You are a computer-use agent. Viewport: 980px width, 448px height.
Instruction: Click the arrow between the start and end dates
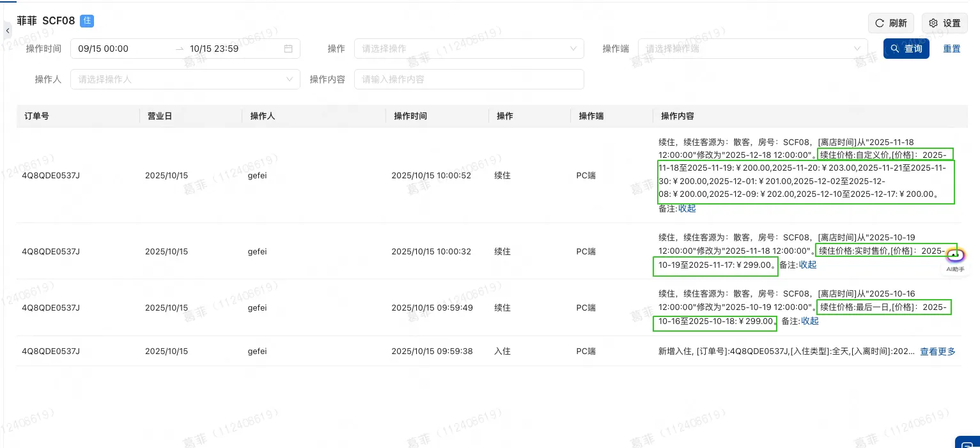pos(180,49)
